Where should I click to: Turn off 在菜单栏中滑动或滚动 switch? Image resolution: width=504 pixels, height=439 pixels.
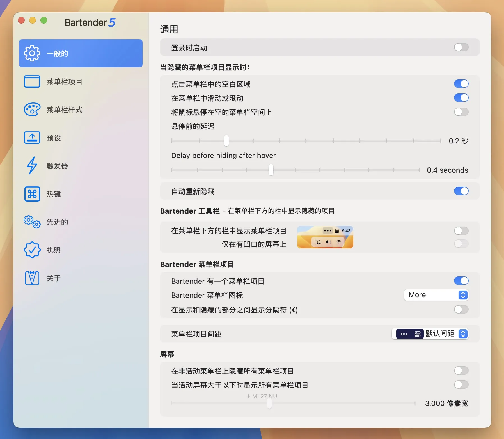[461, 98]
